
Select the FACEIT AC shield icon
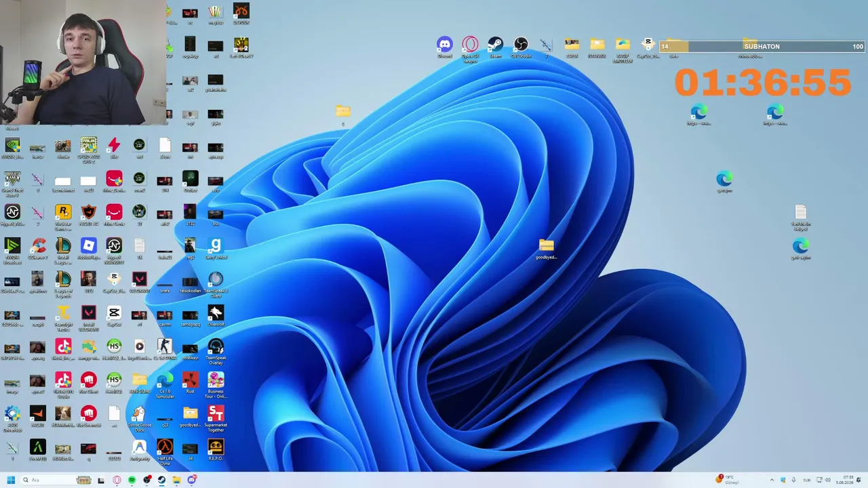88,216
